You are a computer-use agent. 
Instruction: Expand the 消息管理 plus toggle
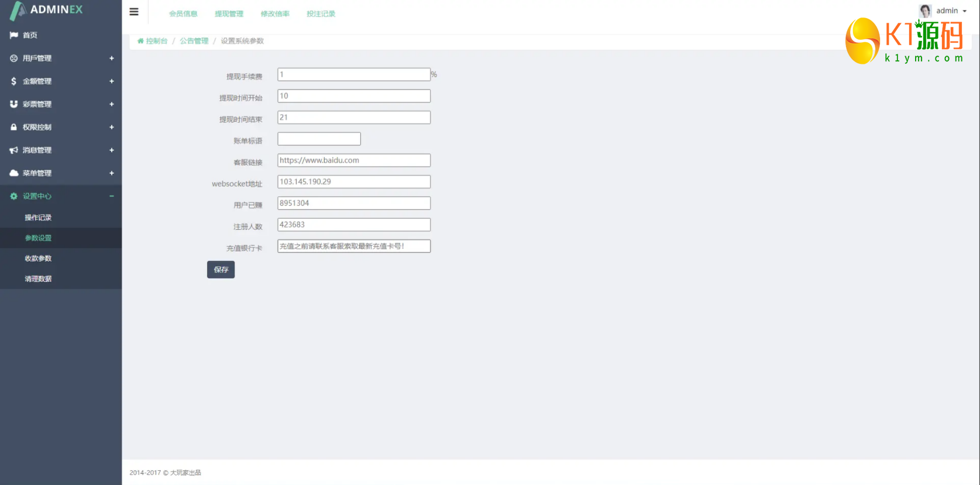coord(111,150)
